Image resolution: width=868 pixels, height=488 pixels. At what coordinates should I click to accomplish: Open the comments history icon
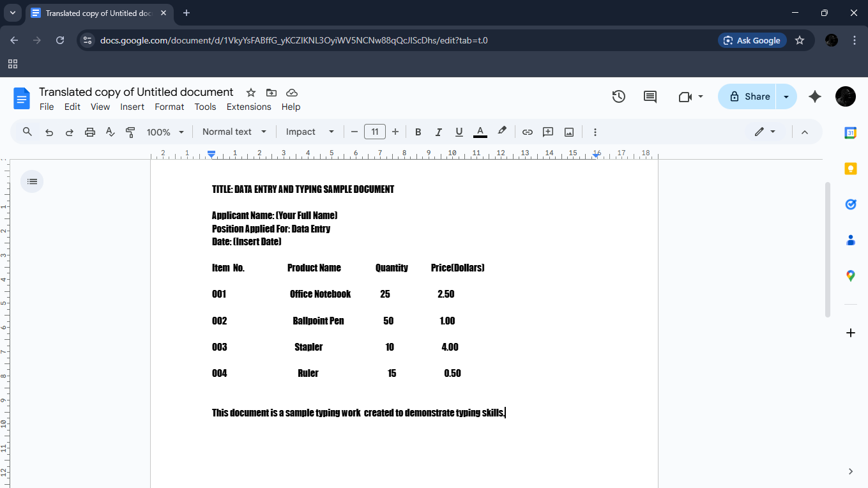650,96
